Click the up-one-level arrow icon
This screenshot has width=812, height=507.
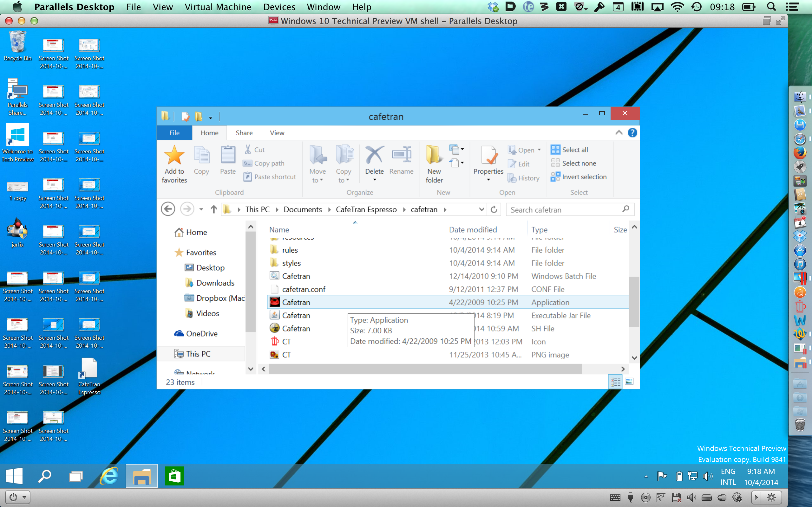214,209
